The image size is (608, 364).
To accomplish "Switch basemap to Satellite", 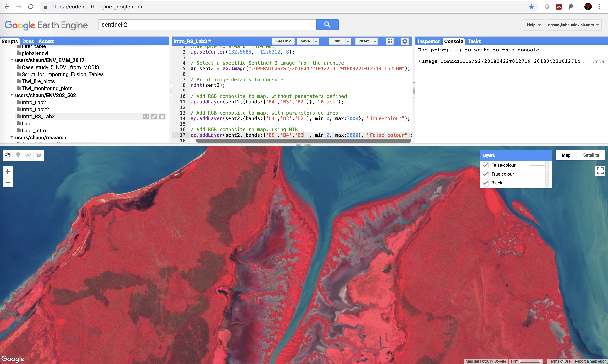I will coord(591,155).
